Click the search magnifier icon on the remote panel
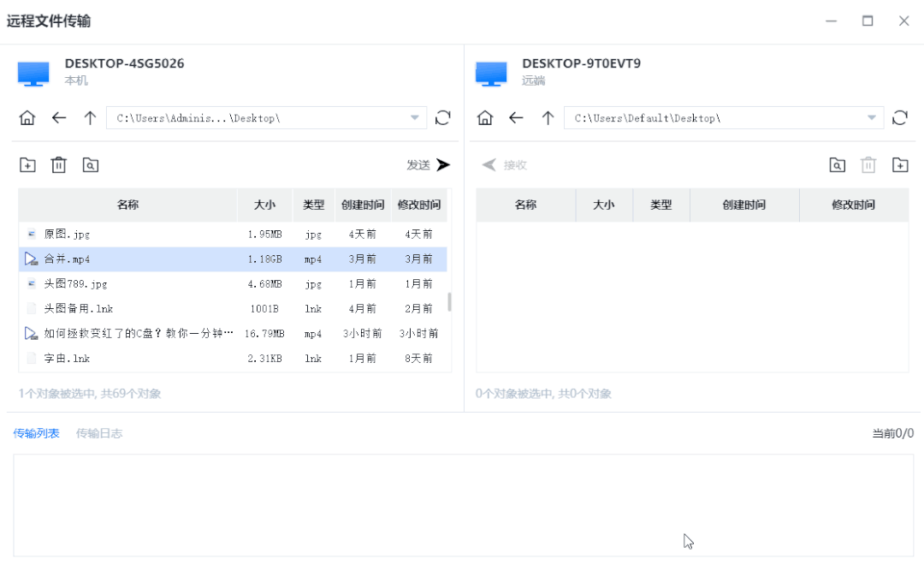The width and height of the screenshot is (924, 565). click(838, 164)
